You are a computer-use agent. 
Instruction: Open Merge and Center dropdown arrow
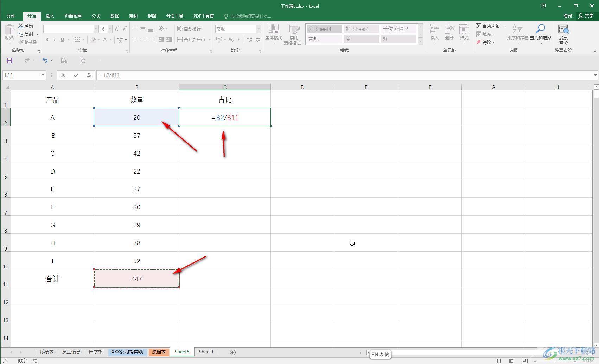tap(209, 40)
